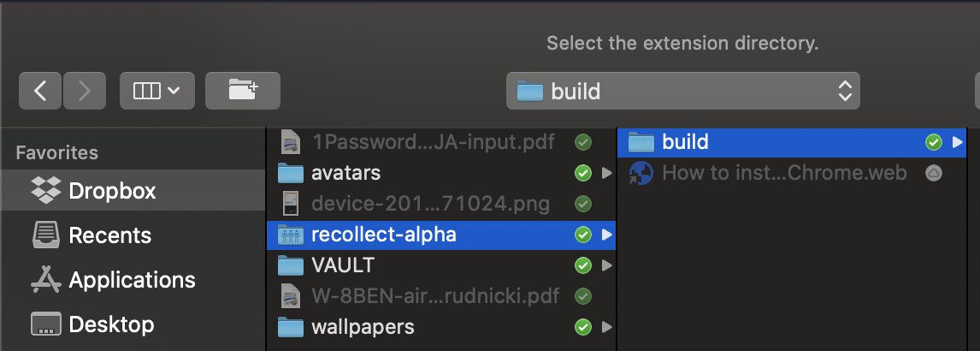Create a new folder with toolbar button

(243, 90)
